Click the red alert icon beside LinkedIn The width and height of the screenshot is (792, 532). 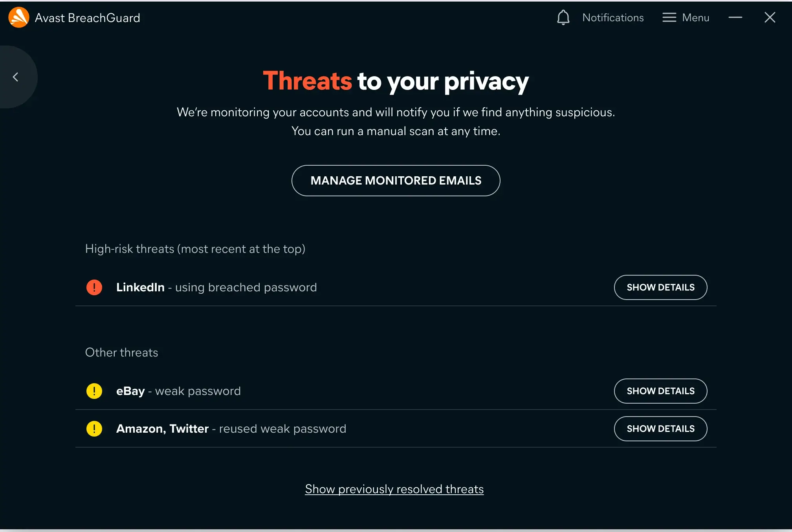point(94,287)
